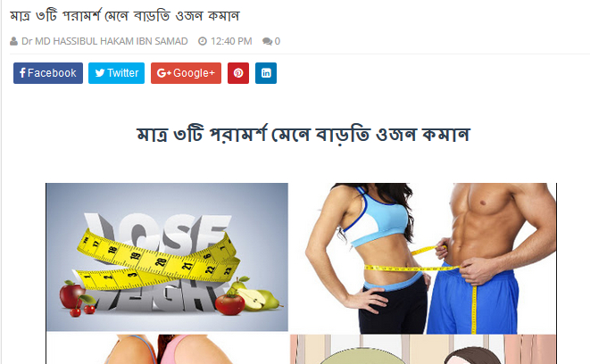Click the comments bubble icon
The image size is (590, 364).
[x=267, y=41]
